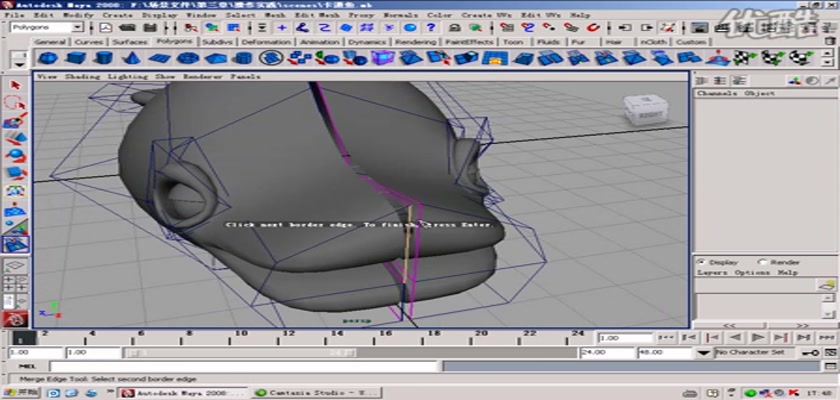
Task: Activate the Rotate tool
Action: 15,155
